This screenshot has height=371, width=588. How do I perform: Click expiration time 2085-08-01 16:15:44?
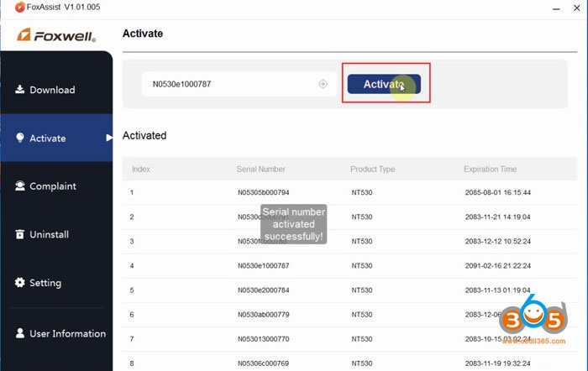point(498,192)
